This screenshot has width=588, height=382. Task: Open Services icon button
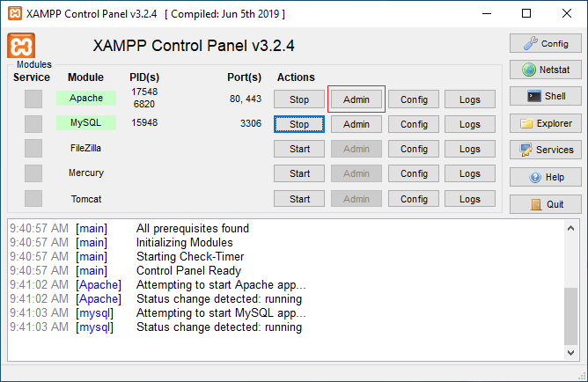pos(545,151)
